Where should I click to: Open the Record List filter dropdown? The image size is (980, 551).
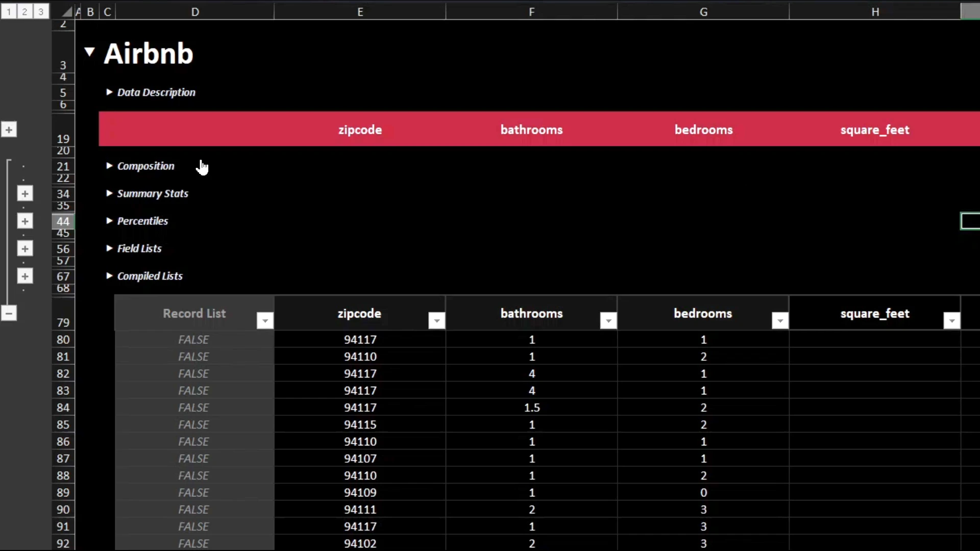[x=265, y=320]
